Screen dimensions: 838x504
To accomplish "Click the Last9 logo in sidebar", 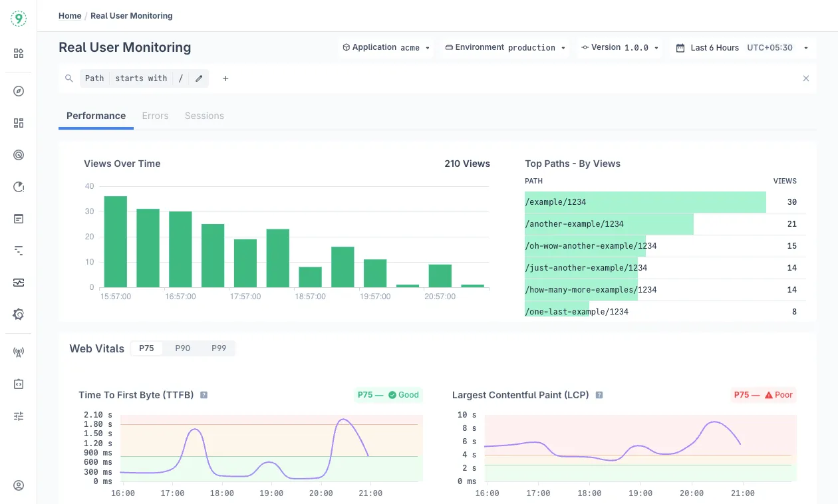I will pyautogui.click(x=19, y=19).
